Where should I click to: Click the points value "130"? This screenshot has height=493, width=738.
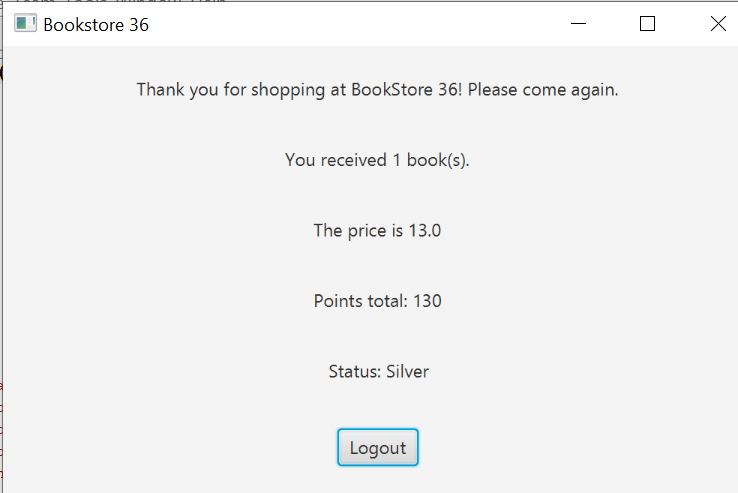click(x=427, y=301)
